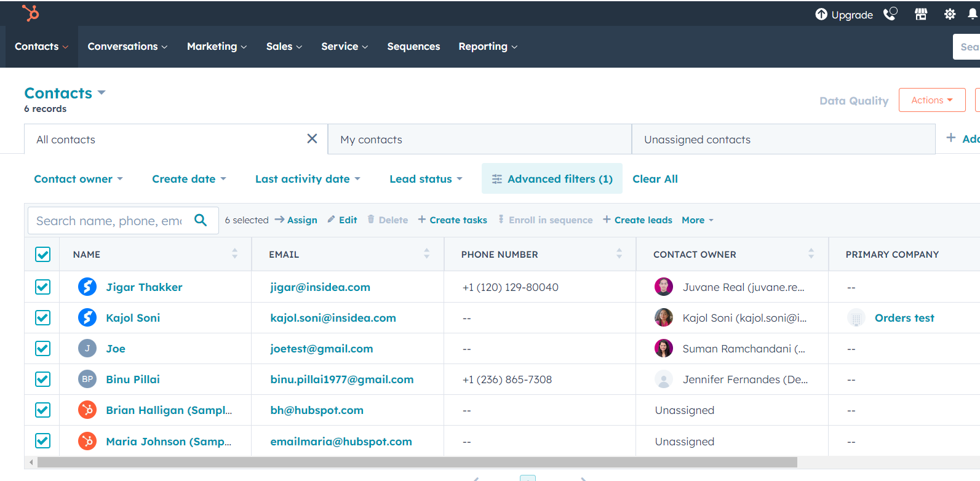Click Jennifer Fernandes placeholder avatar

[x=664, y=379]
